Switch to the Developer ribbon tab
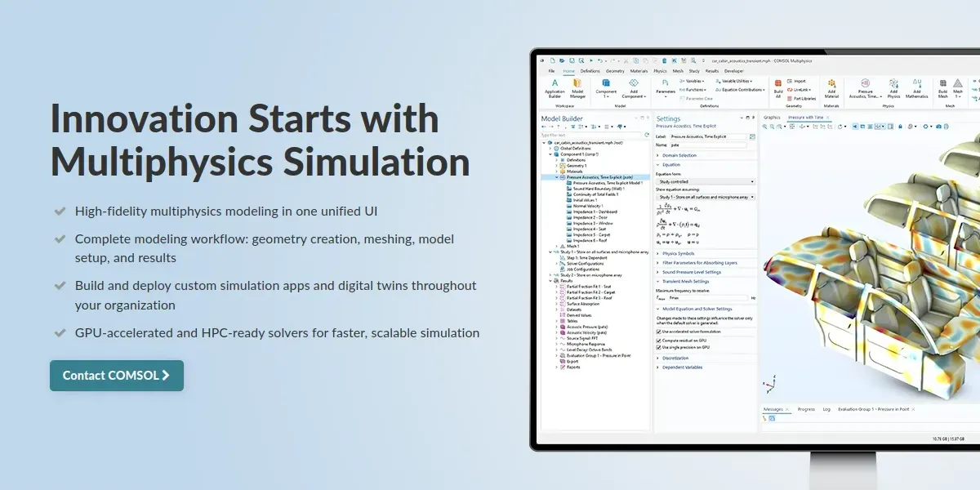This screenshot has width=980, height=490. (733, 71)
